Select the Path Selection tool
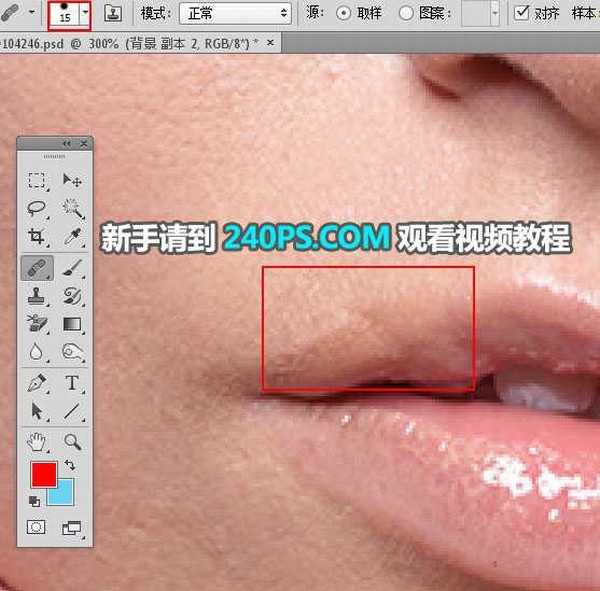The height and width of the screenshot is (591, 600). (37, 411)
